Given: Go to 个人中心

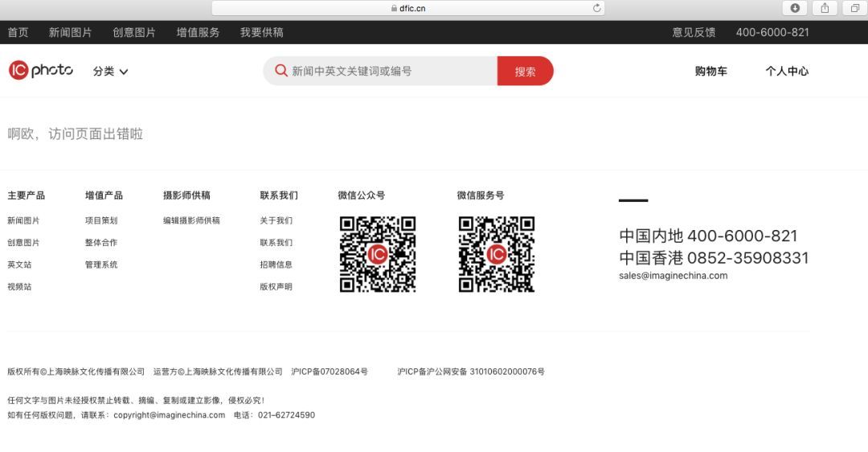Looking at the screenshot, I should click(787, 72).
